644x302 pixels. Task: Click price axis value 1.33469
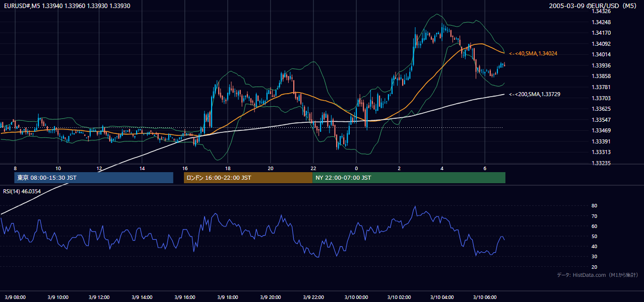point(601,130)
